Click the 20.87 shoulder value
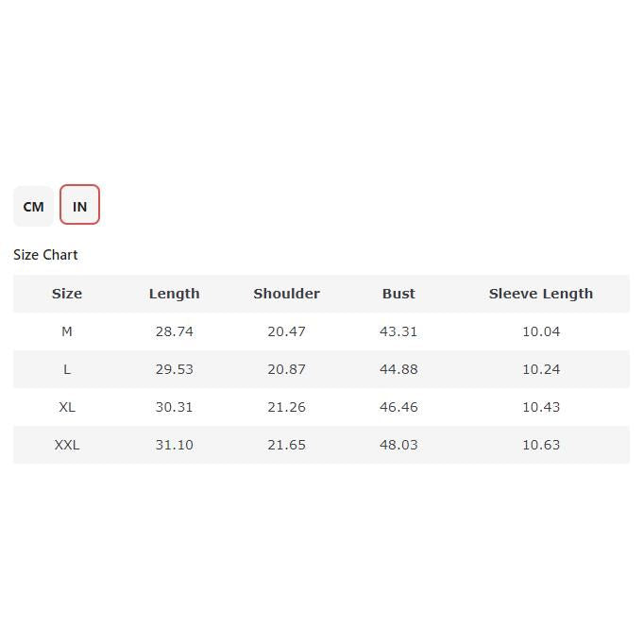The height and width of the screenshot is (644, 644). point(286,369)
